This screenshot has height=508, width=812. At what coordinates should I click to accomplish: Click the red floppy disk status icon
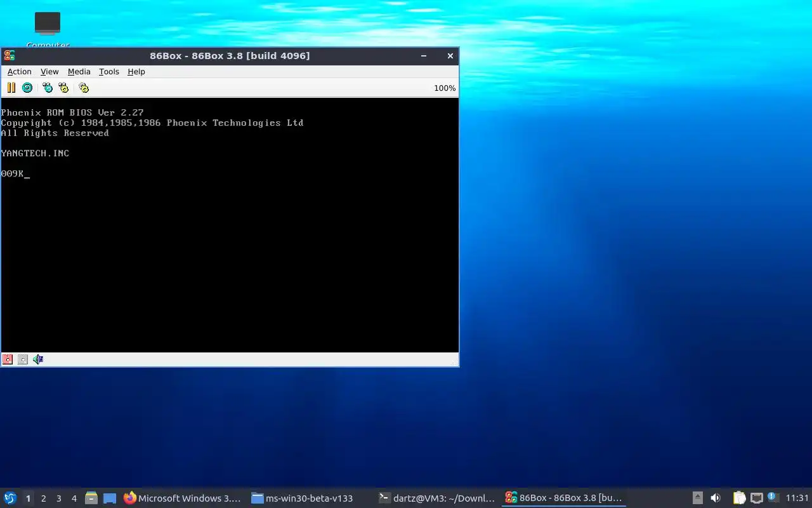[x=8, y=359]
